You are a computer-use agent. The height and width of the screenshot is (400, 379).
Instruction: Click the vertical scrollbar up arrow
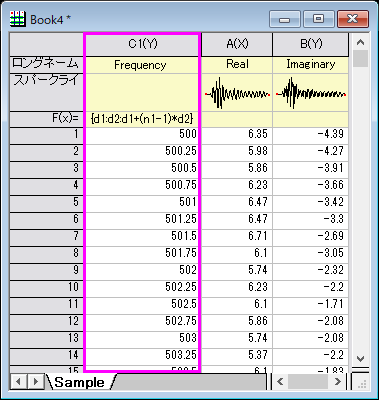coord(360,42)
